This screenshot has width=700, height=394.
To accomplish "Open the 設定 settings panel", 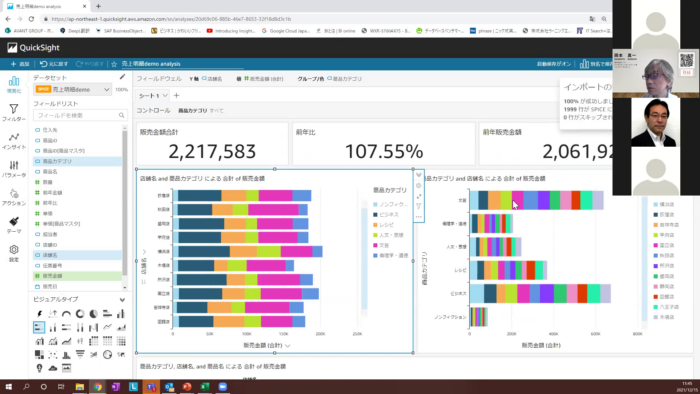I will click(x=14, y=253).
